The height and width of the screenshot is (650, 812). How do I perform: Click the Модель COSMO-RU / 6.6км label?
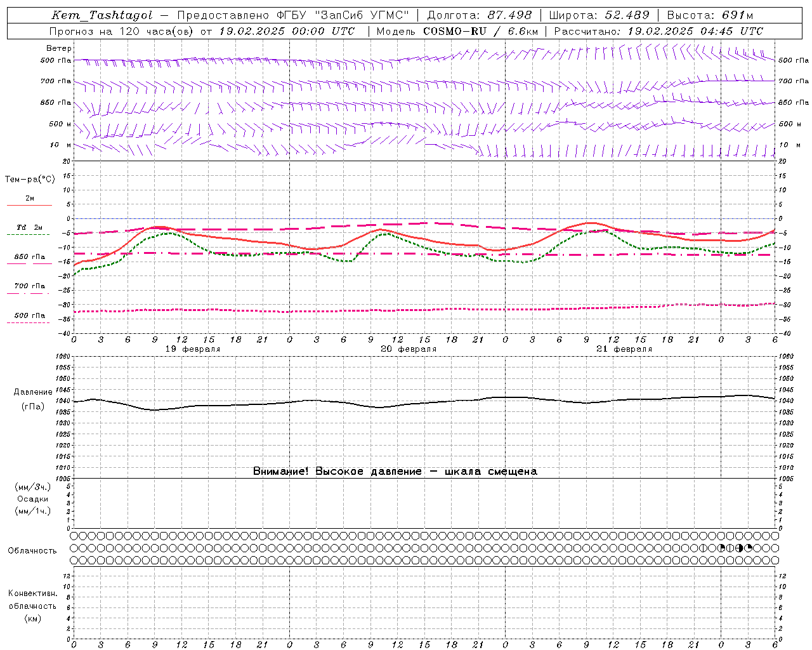457,31
